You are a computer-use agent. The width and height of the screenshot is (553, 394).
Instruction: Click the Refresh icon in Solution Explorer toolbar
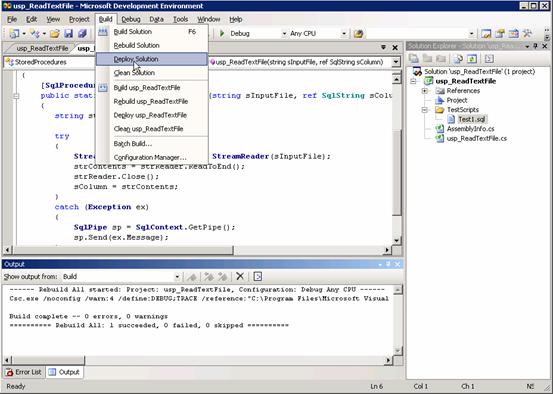(x=472, y=59)
